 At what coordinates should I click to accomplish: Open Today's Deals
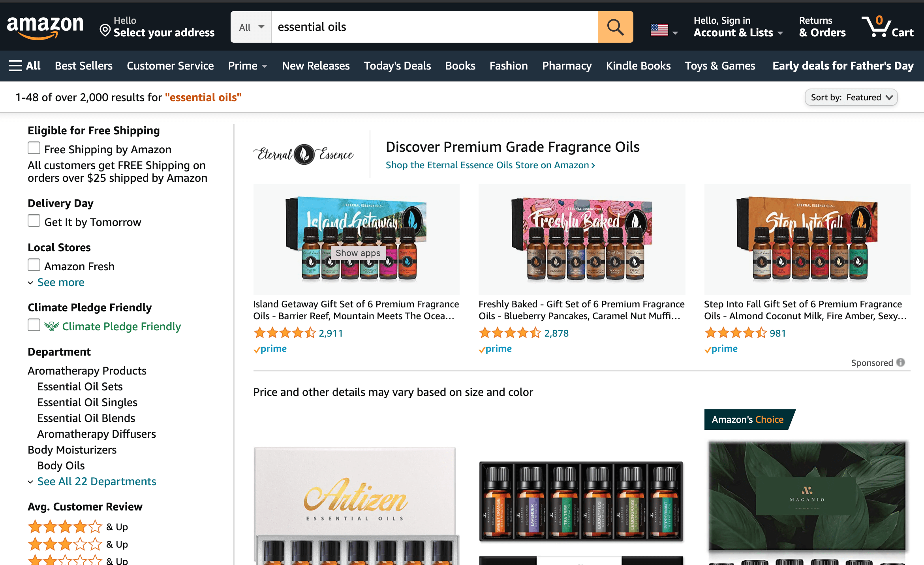[397, 66]
